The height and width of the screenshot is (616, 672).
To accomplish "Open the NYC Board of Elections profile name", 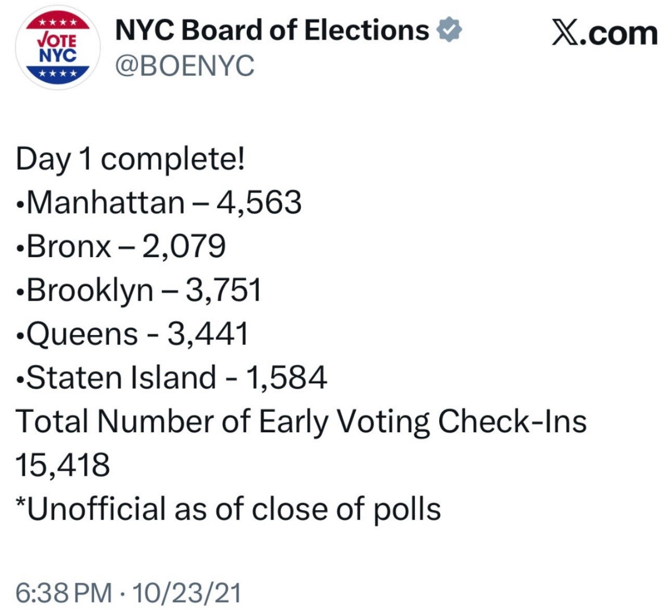I will 272,31.
